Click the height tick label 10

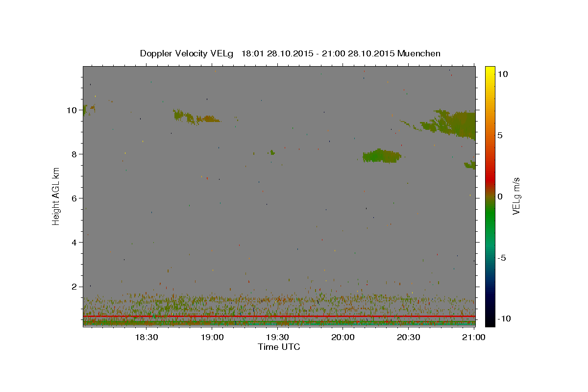73,110
